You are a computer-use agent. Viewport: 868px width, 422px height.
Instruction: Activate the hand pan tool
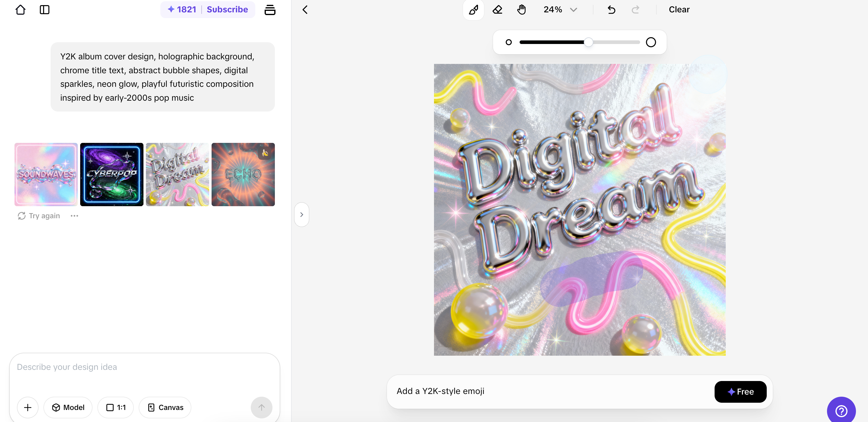coord(521,10)
